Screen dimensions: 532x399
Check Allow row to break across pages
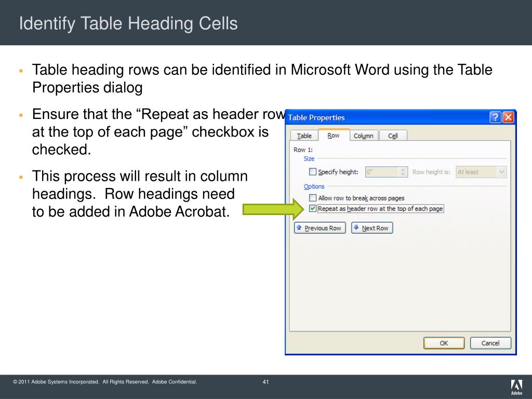313,197
